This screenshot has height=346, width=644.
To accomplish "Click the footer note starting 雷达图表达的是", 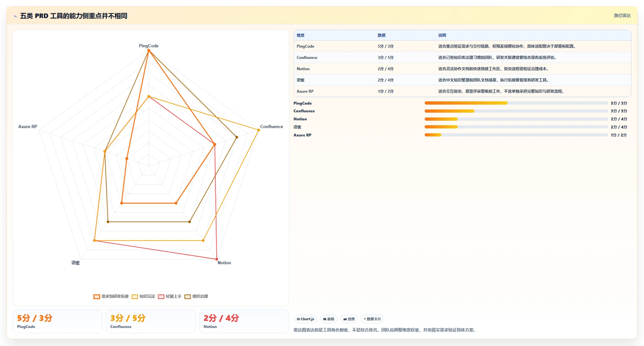I will coord(385,330).
